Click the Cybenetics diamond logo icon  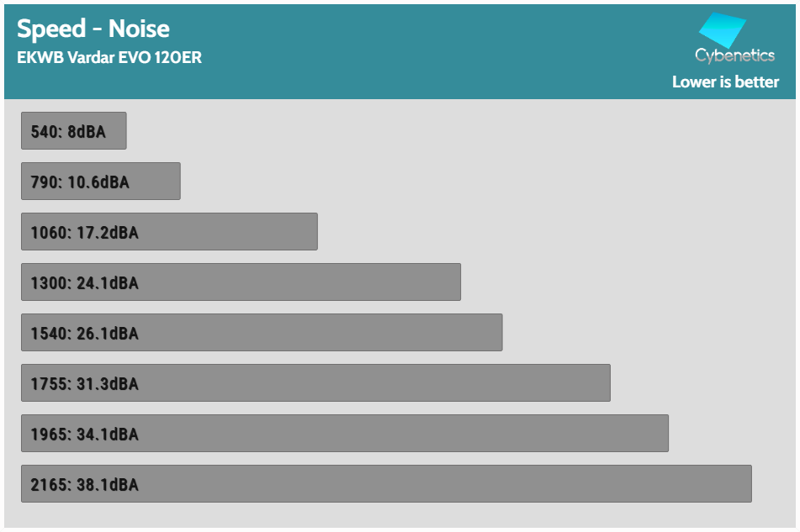click(x=723, y=31)
